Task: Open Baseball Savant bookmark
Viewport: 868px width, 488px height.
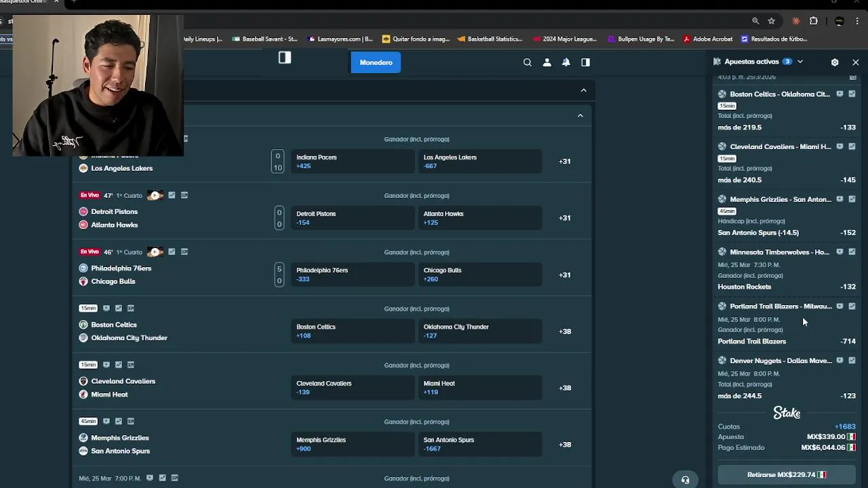Action: point(264,39)
